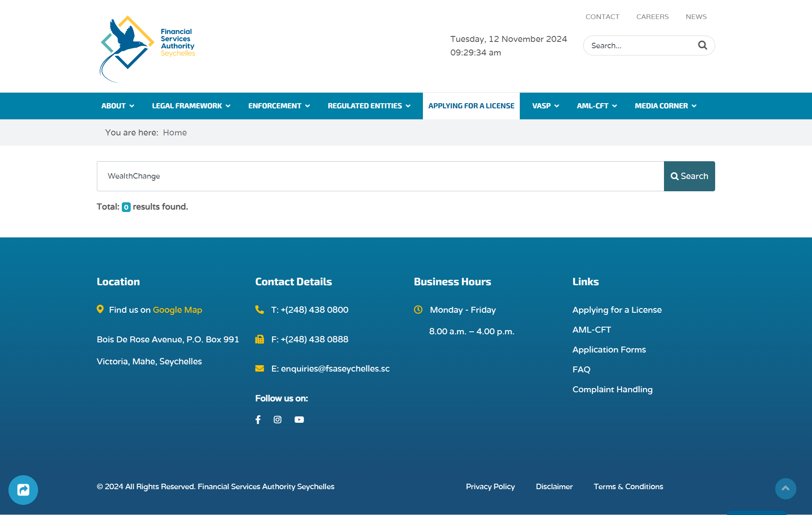This screenshot has height=515, width=812.
Task: Click the telephone icon beside T number
Action: (x=259, y=309)
